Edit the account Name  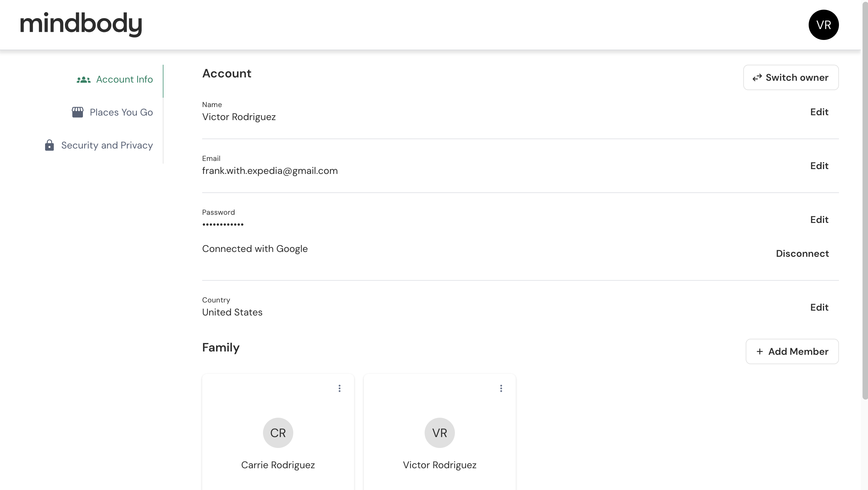point(819,112)
